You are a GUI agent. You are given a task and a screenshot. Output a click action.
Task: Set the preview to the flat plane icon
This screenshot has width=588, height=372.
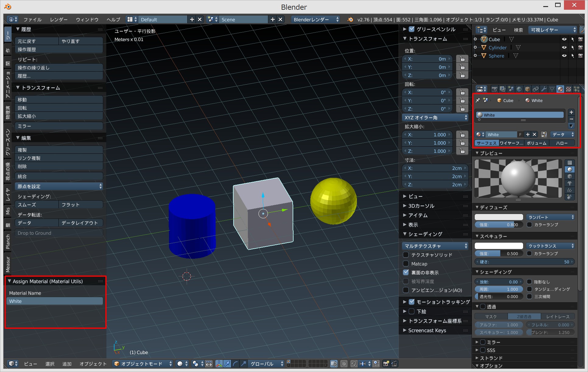click(569, 163)
